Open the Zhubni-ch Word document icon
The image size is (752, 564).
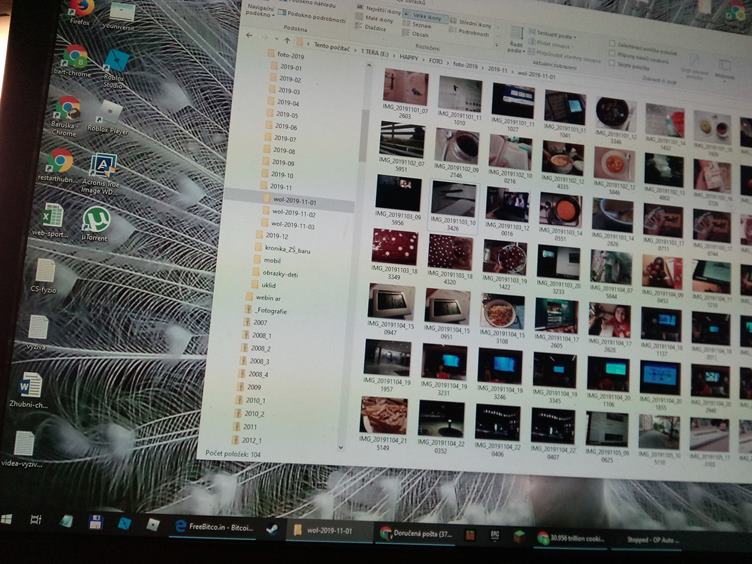(x=29, y=390)
